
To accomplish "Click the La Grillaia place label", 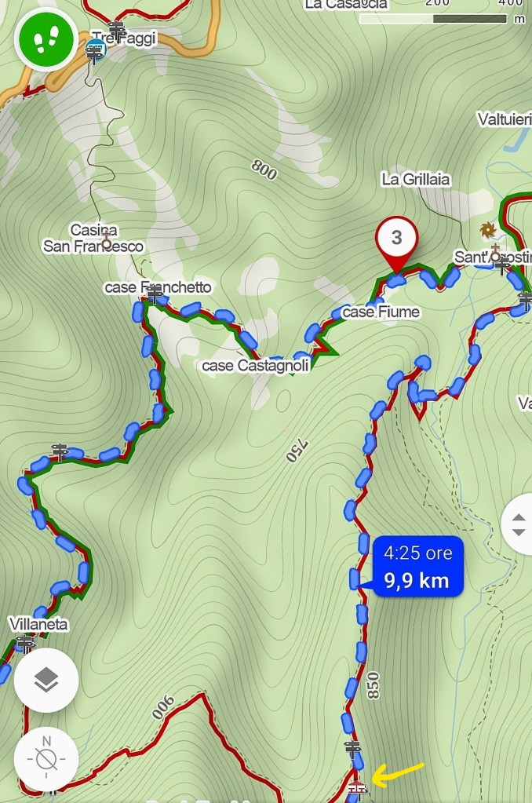I will click(x=416, y=179).
